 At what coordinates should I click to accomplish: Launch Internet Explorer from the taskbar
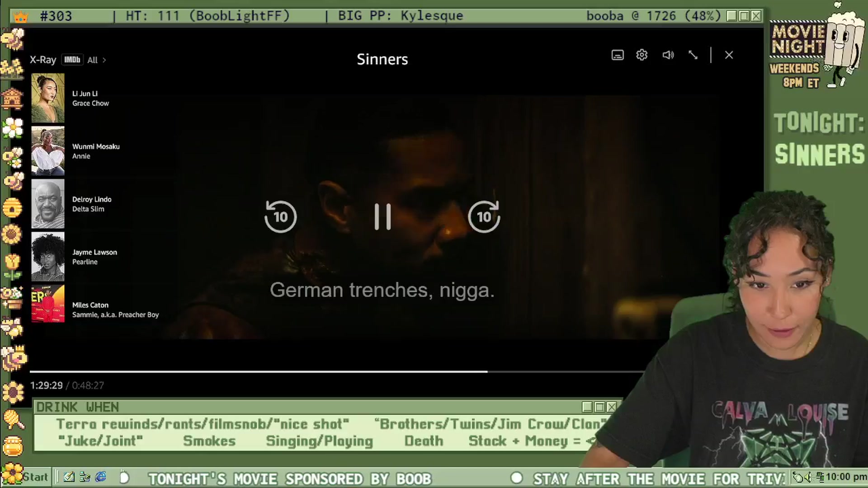tap(101, 477)
